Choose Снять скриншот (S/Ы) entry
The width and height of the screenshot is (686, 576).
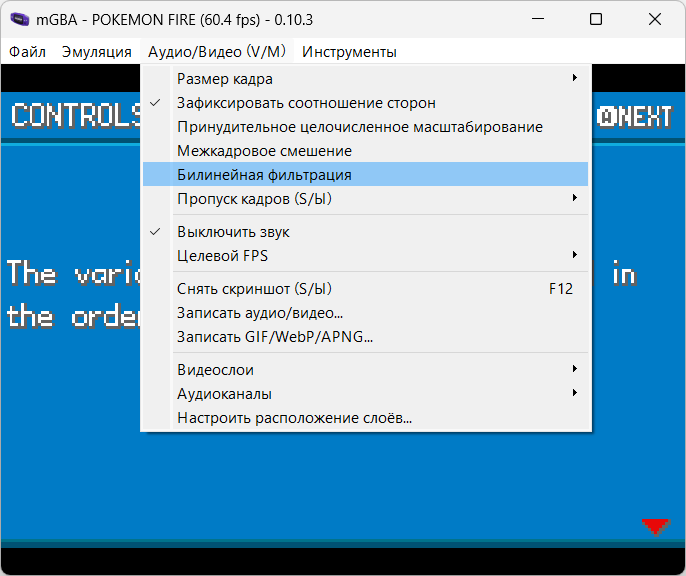point(365,289)
